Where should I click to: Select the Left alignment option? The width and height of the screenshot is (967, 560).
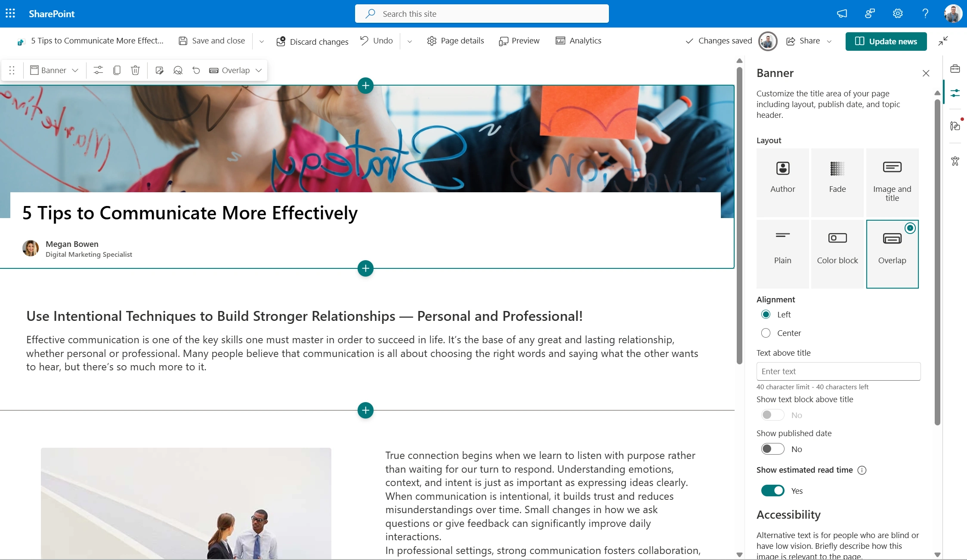pyautogui.click(x=766, y=314)
